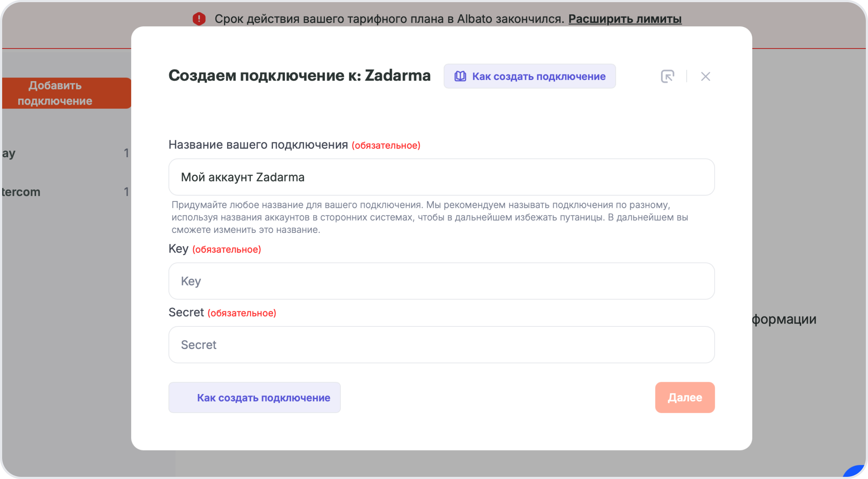Click the book icon beside Как создать подключение
Image resolution: width=868 pixels, height=479 pixels.
(x=460, y=76)
